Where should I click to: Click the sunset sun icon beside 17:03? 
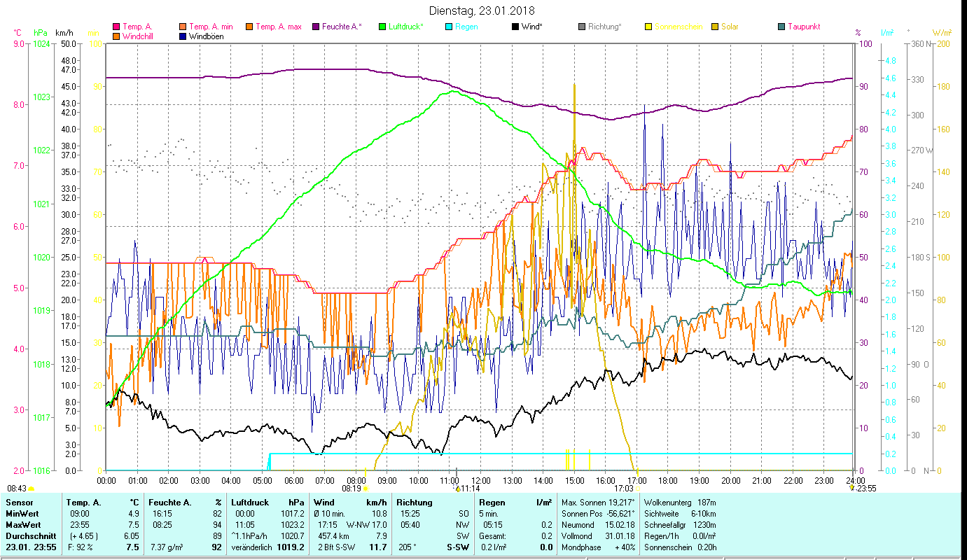click(x=636, y=489)
